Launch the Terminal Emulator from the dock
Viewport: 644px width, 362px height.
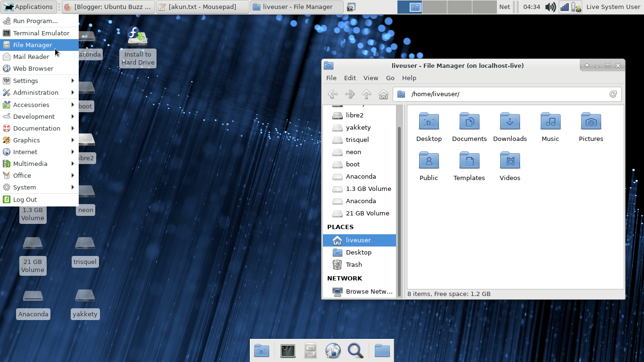(x=288, y=351)
